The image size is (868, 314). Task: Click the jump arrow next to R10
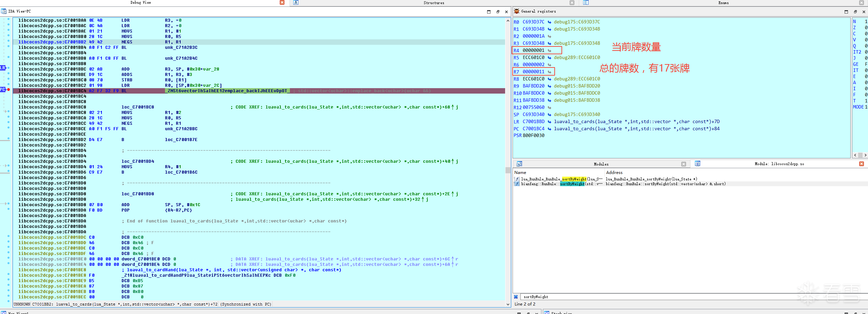pyautogui.click(x=549, y=93)
